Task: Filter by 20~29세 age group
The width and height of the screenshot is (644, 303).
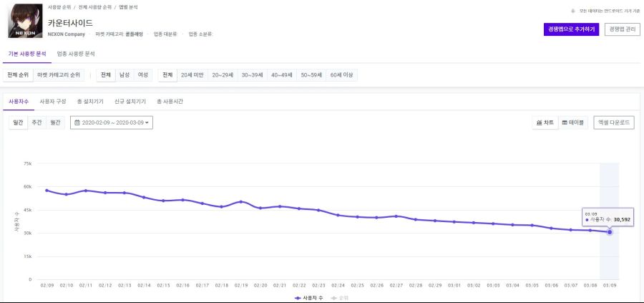Action: (x=223, y=75)
